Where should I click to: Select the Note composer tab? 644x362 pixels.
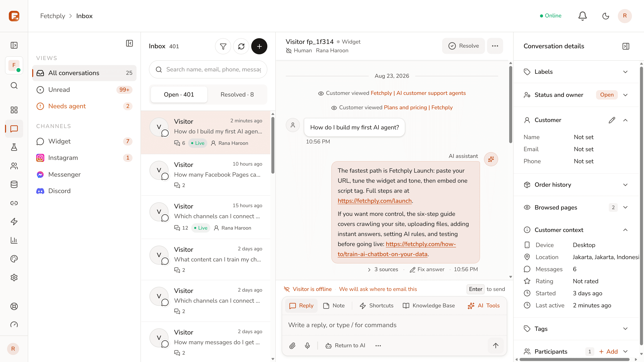point(334,306)
